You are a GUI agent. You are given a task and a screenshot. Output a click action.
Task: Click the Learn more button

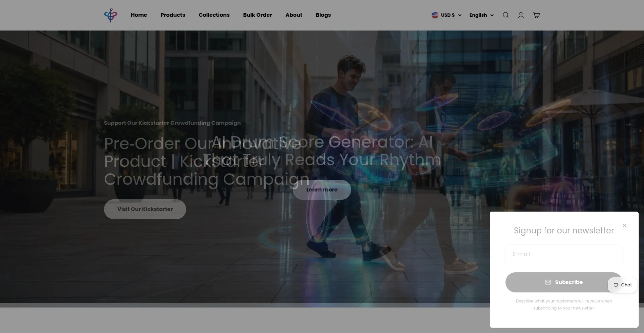pos(322,190)
